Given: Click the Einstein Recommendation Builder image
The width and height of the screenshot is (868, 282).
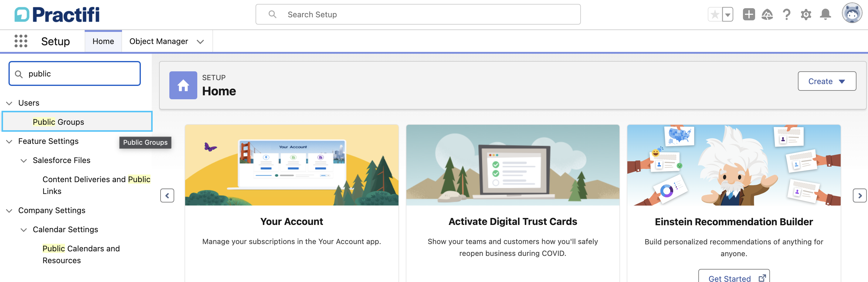Looking at the screenshot, I should coord(734,165).
